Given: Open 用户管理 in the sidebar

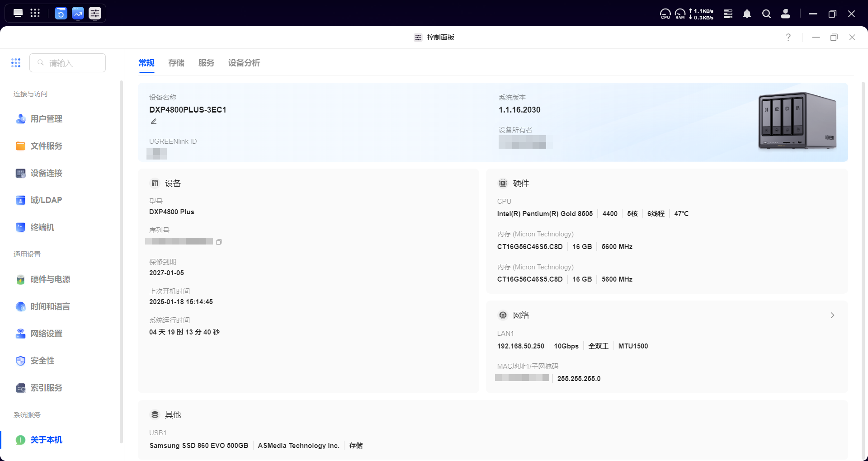Looking at the screenshot, I should (46, 119).
